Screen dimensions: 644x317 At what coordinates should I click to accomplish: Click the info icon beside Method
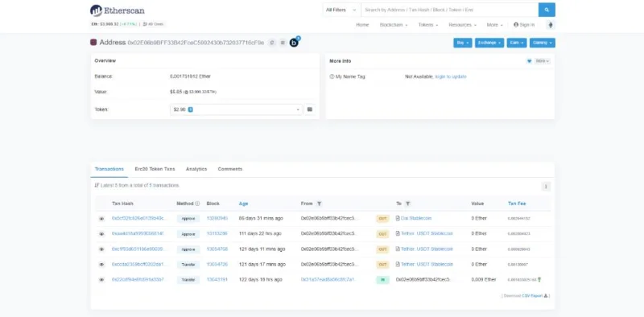197,204
